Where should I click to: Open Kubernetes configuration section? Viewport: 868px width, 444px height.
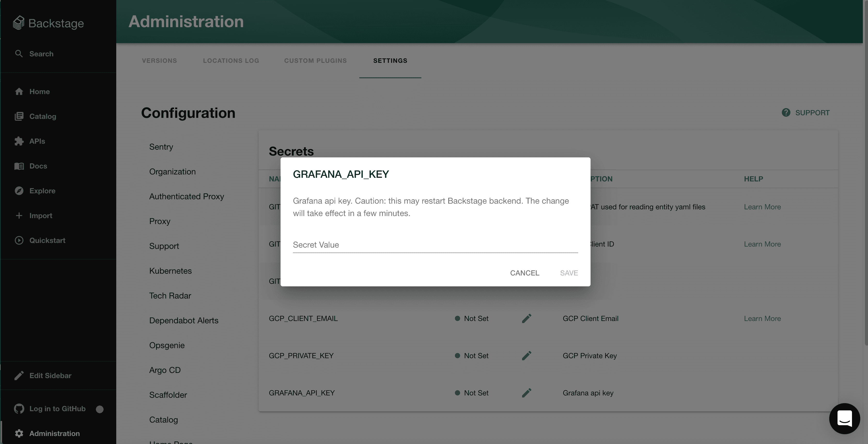click(170, 271)
